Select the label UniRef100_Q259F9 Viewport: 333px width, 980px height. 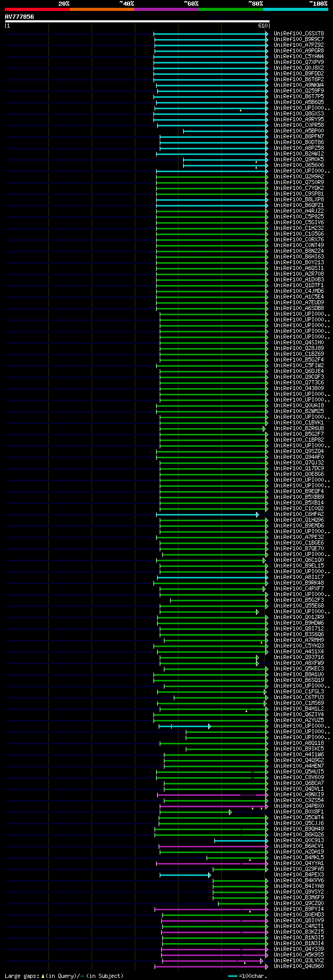tap(299, 91)
